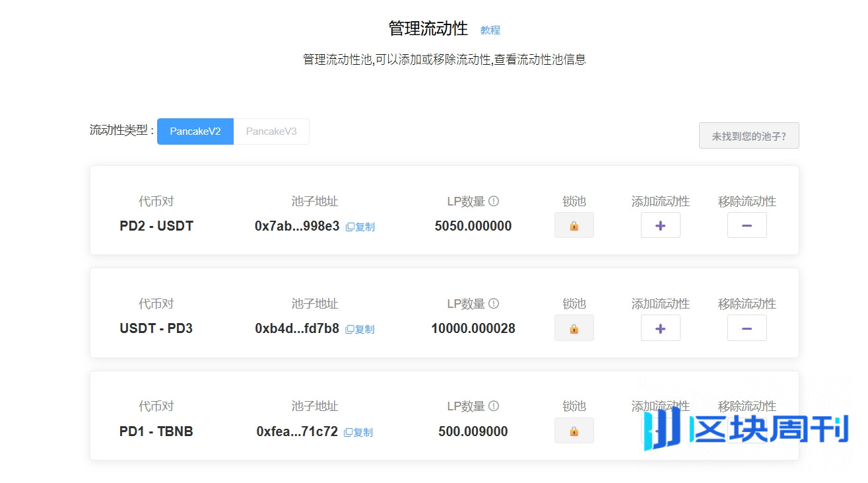Show LP amount info for PD1 - TBNB
The image size is (868, 483).
point(494,406)
